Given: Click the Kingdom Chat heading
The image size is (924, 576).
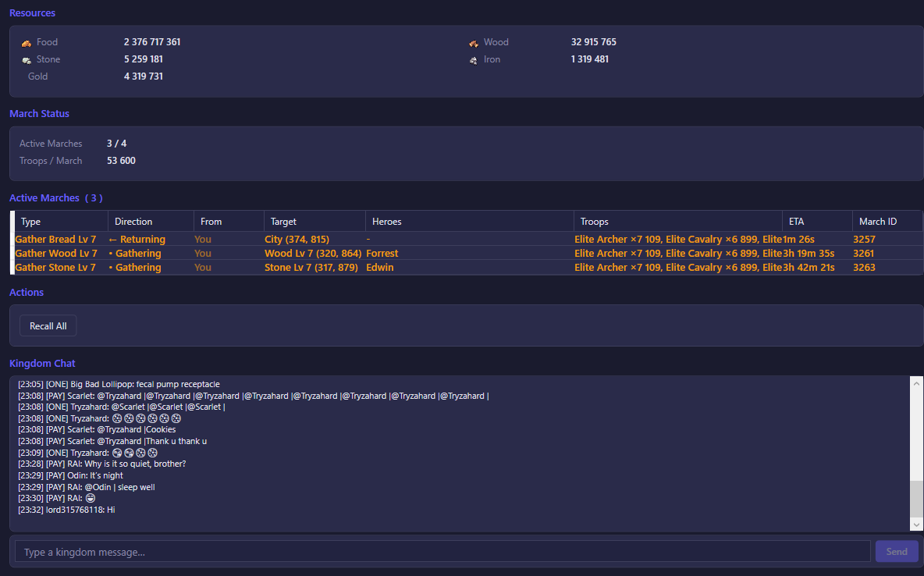Looking at the screenshot, I should click(x=42, y=363).
